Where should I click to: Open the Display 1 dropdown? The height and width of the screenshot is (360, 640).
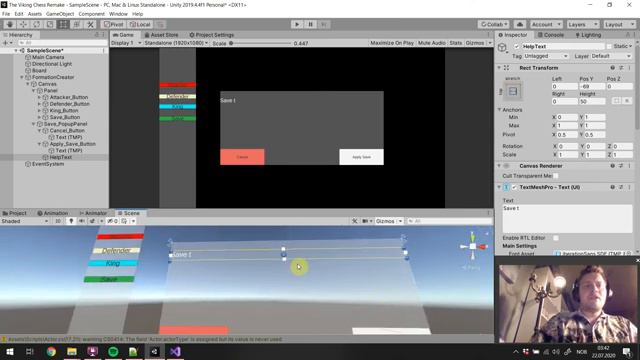pyautogui.click(x=126, y=43)
